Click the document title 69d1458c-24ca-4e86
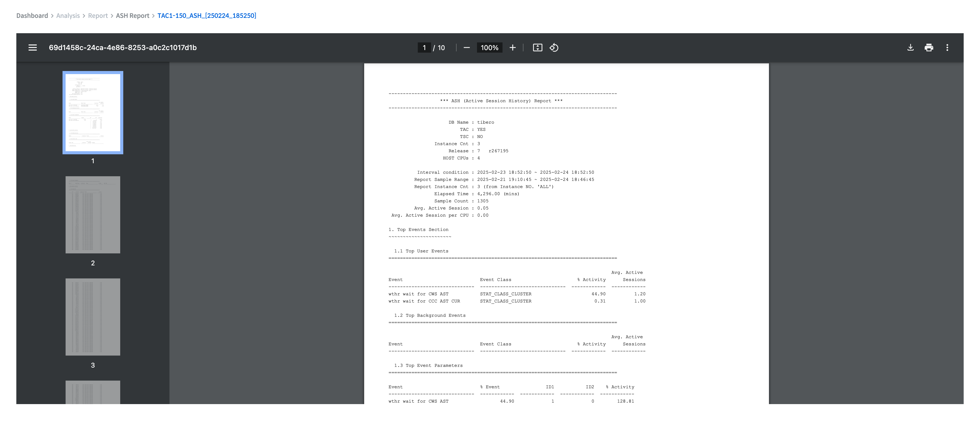The image size is (980, 423). [122, 48]
